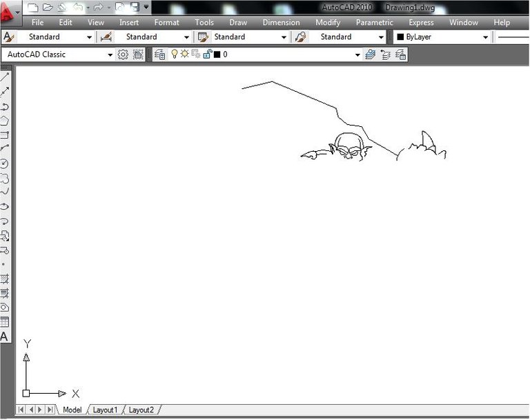Open the Modify menu

pyautogui.click(x=328, y=22)
